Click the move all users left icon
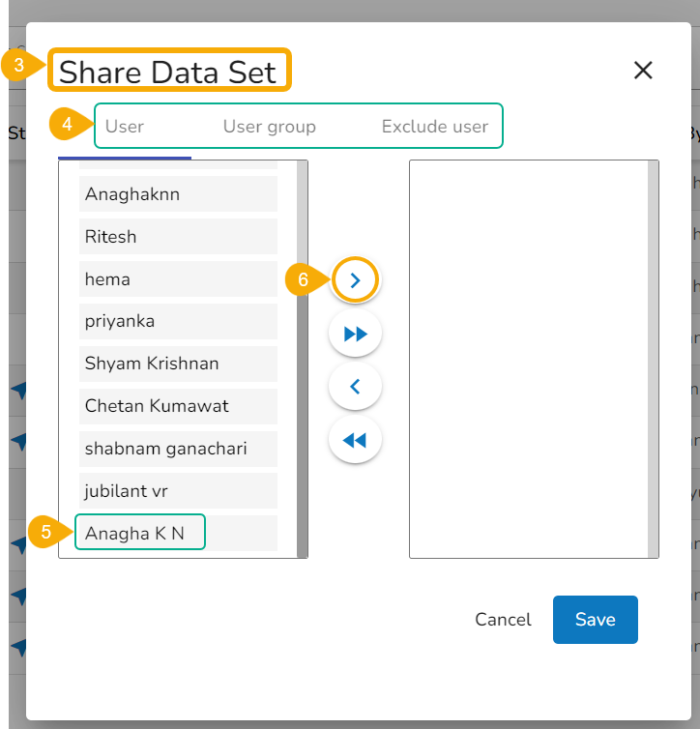Image resolution: width=700 pixels, height=729 pixels. [x=355, y=440]
